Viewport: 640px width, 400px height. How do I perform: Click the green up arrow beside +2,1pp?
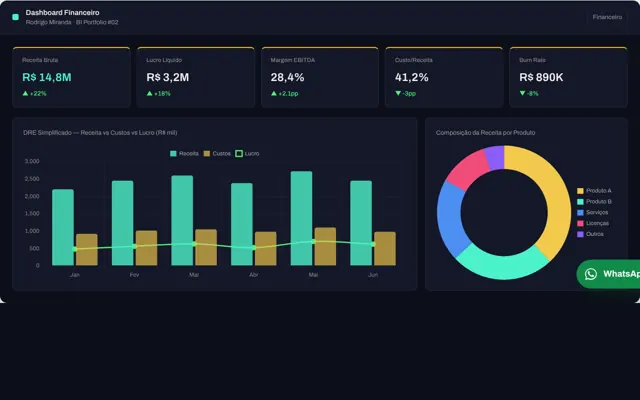274,93
